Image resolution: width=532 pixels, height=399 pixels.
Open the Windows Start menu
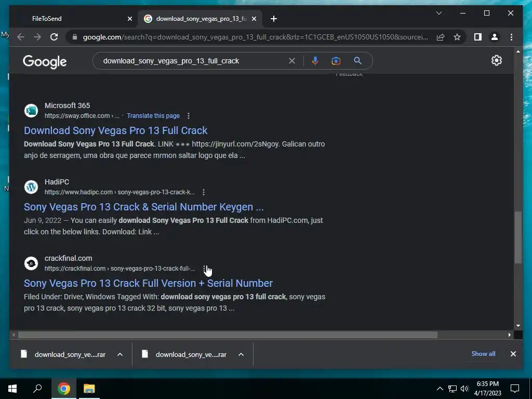pos(12,389)
